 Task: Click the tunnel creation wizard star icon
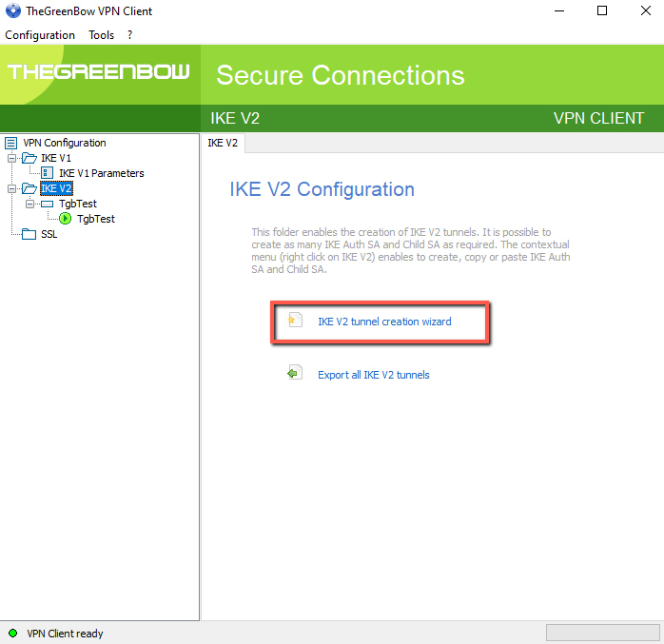(x=295, y=320)
